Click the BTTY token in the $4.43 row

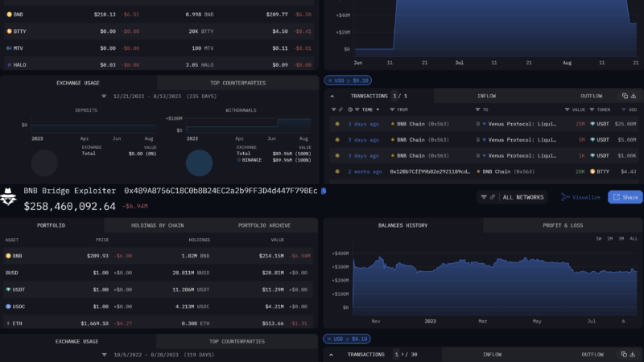pyautogui.click(x=600, y=171)
